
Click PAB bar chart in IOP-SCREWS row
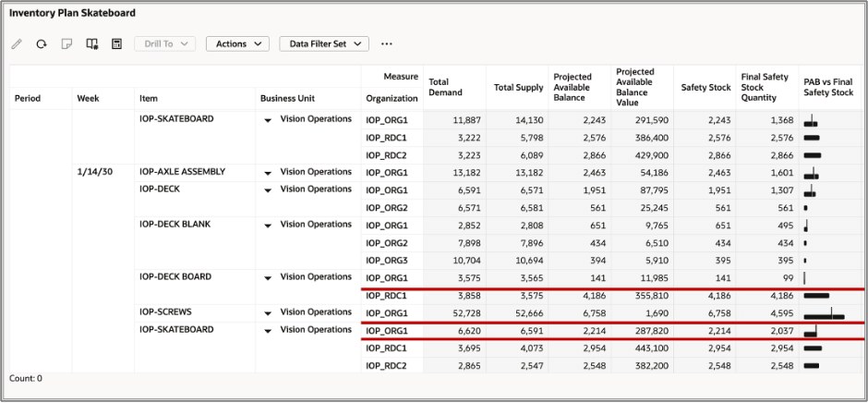(825, 313)
